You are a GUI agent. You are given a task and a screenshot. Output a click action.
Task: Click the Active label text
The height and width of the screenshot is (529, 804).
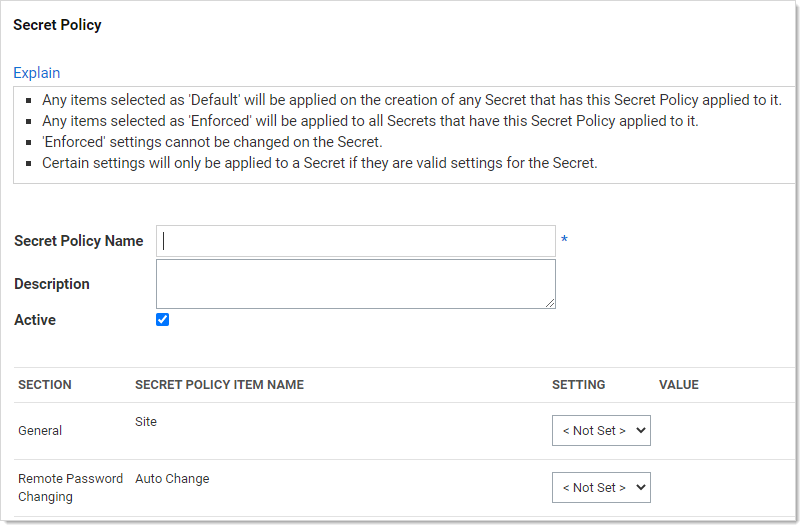click(x=35, y=320)
